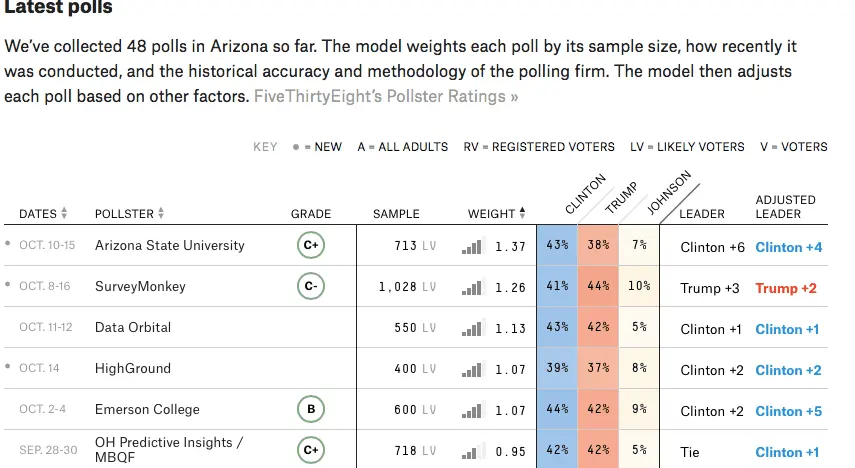Click the CLINTON column header
This screenshot has height=468, width=855.
[x=585, y=195]
